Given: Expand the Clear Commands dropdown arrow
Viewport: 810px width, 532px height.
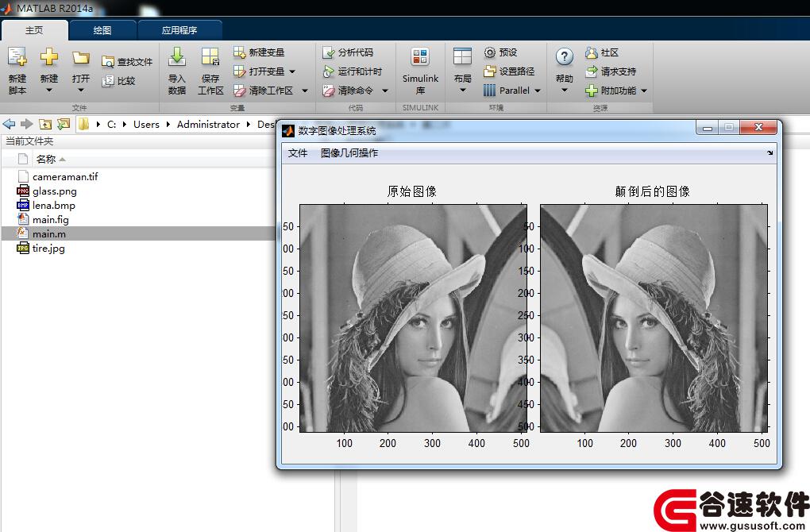Looking at the screenshot, I should coord(385,91).
